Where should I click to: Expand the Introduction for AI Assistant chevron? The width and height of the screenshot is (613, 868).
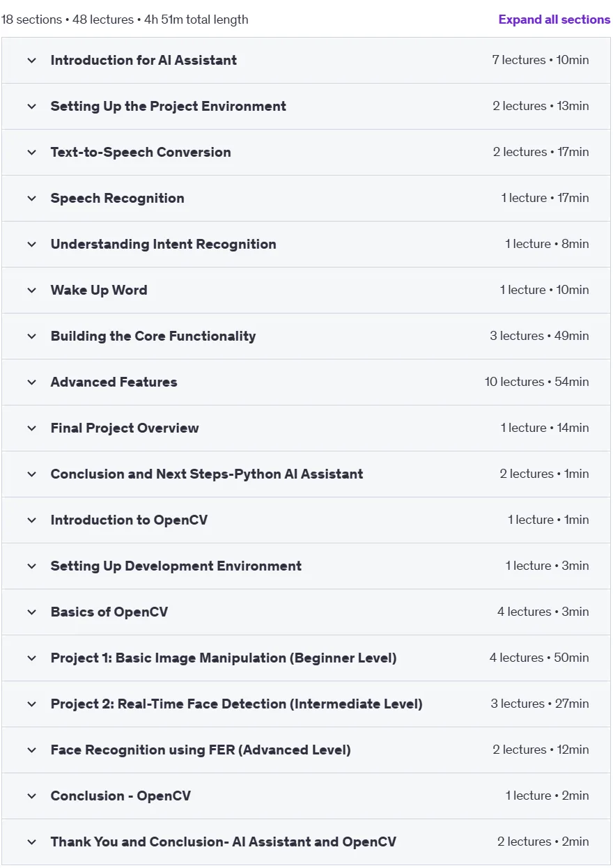(x=31, y=61)
